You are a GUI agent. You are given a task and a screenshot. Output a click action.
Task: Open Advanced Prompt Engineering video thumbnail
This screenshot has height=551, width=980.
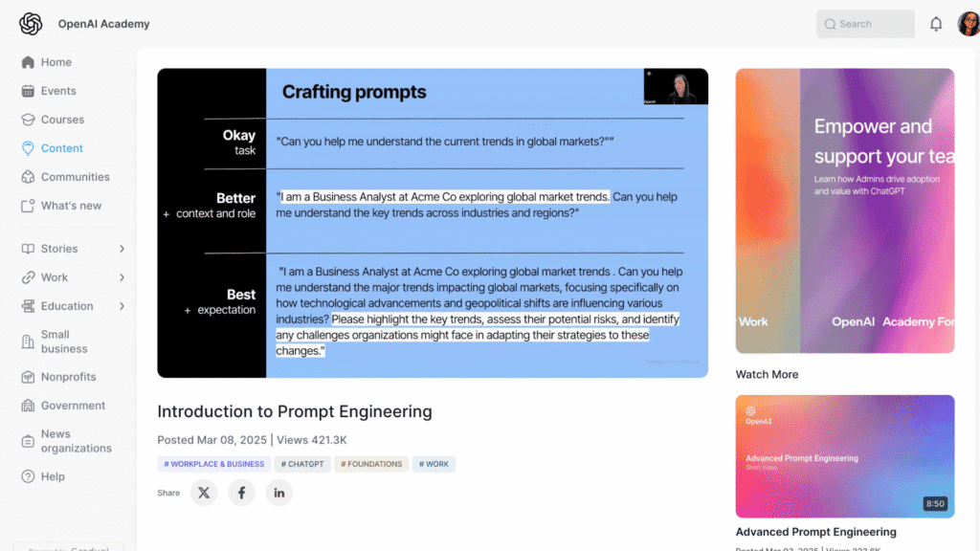click(x=845, y=456)
